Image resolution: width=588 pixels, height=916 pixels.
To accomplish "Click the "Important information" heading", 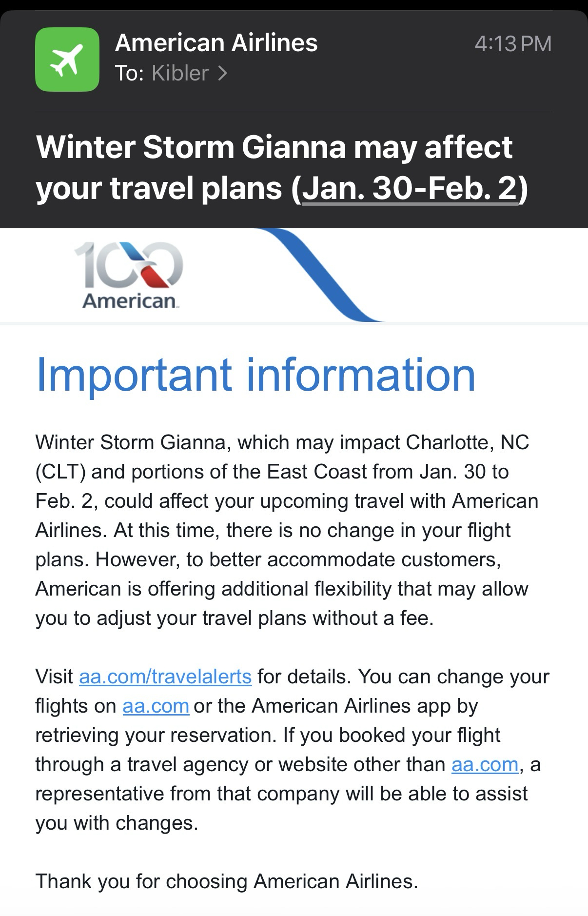I will click(x=255, y=375).
